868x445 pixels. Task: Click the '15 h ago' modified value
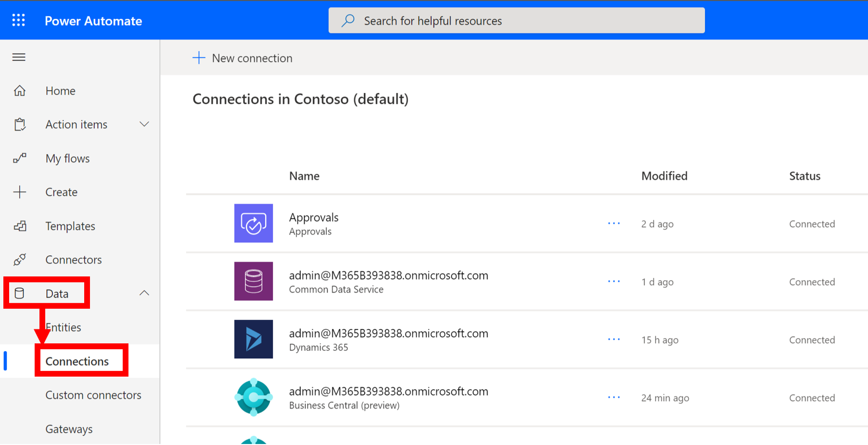click(x=660, y=340)
